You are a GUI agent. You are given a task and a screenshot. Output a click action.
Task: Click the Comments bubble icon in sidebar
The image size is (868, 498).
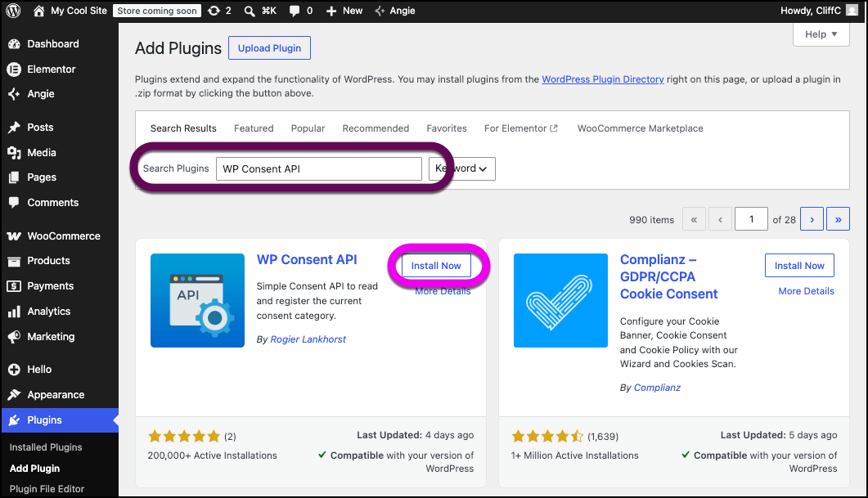click(x=15, y=203)
